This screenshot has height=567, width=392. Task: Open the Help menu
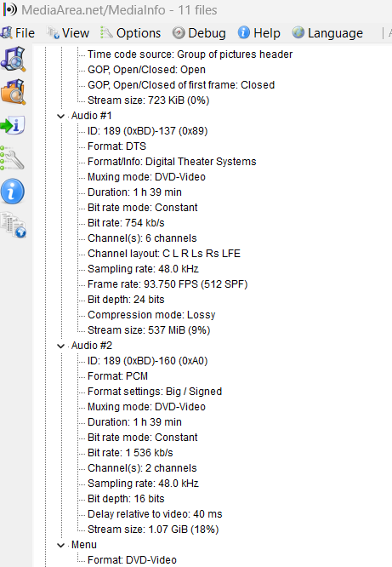(x=259, y=33)
